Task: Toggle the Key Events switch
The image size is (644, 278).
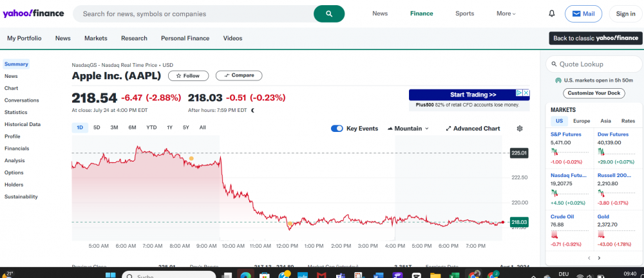Action: (337, 129)
